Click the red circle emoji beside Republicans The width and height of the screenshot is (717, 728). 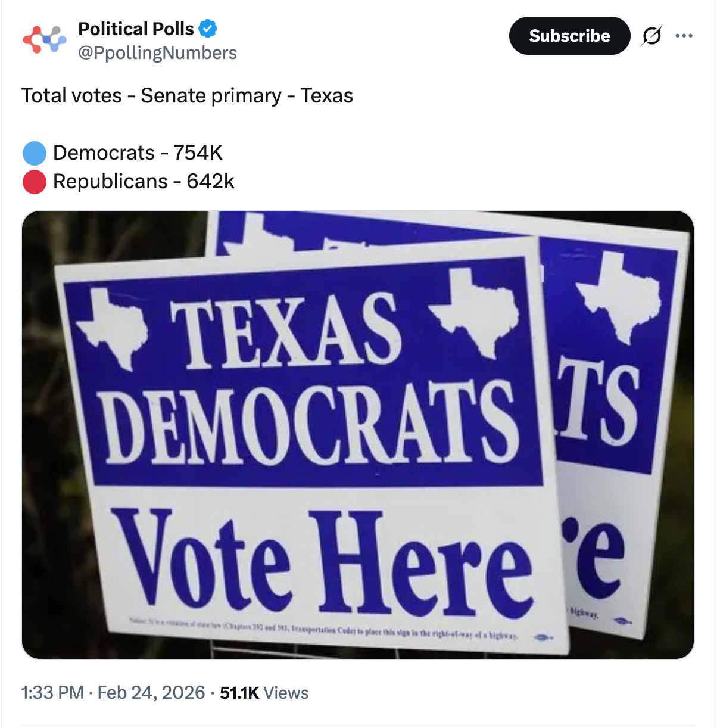coord(35,182)
